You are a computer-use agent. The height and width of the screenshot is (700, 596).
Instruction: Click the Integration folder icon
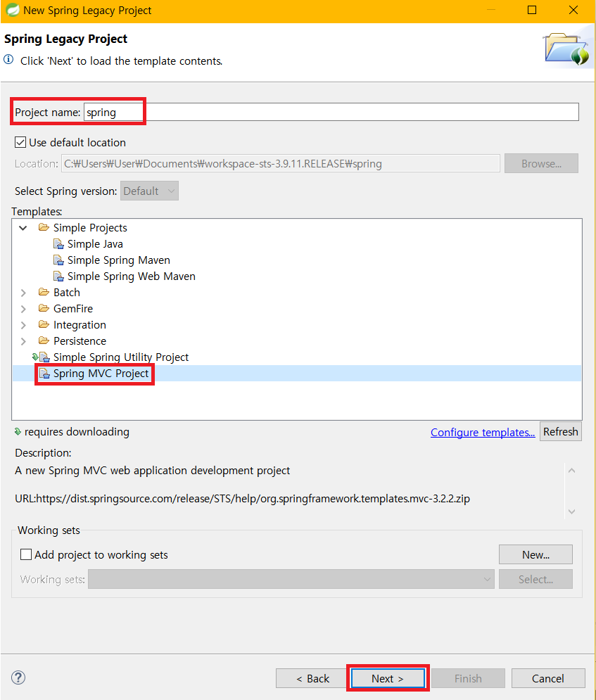[x=44, y=324]
